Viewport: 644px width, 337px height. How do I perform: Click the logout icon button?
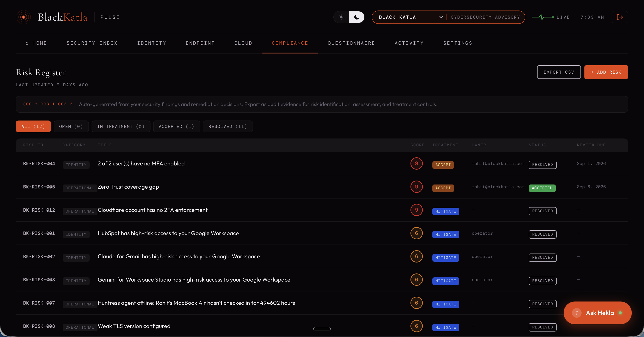point(620,17)
